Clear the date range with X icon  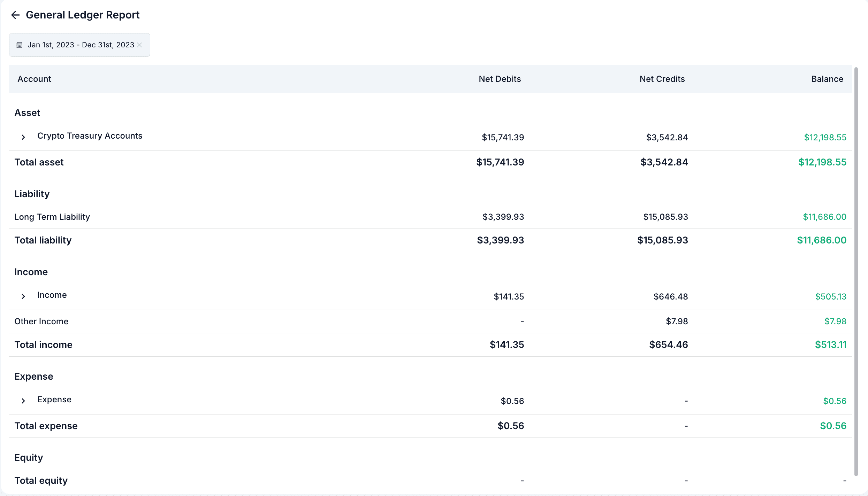click(x=139, y=45)
